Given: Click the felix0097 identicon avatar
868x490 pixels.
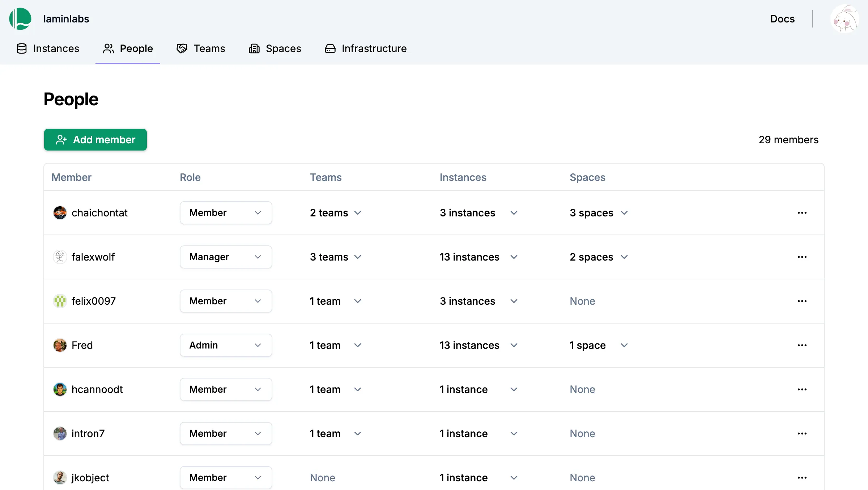Looking at the screenshot, I should (x=60, y=301).
